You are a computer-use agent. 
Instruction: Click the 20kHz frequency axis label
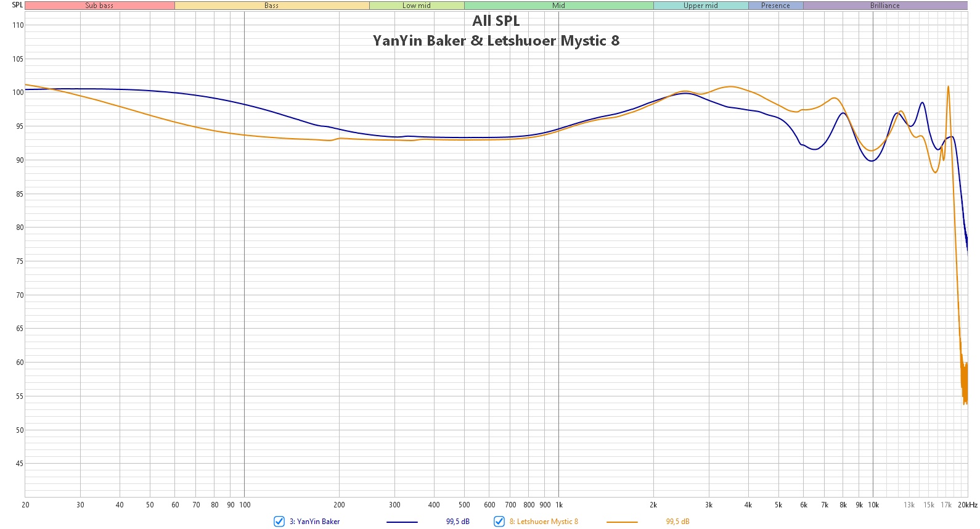point(968,505)
